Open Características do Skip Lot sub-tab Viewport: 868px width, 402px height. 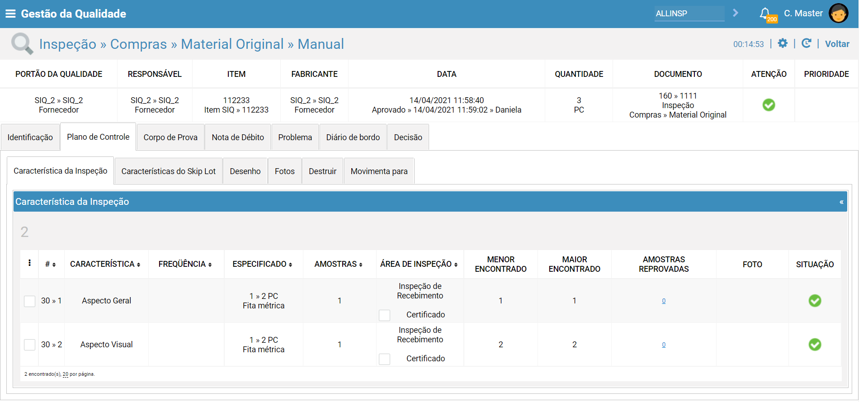pos(169,171)
